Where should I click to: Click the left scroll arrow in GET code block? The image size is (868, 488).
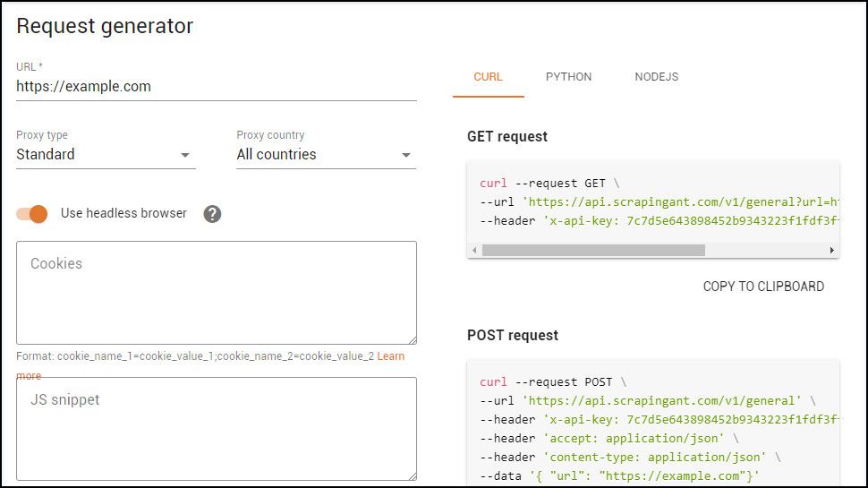point(474,251)
